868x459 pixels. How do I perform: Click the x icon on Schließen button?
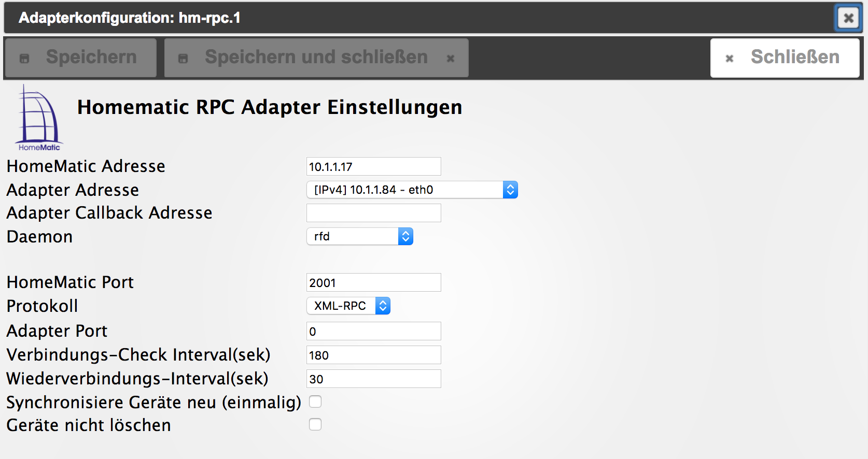click(730, 59)
